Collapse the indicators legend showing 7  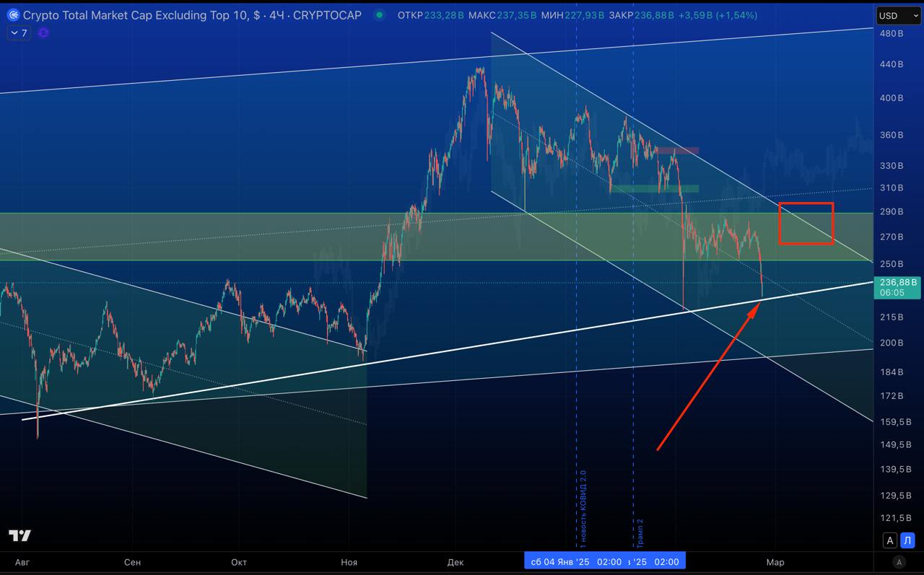coord(19,32)
